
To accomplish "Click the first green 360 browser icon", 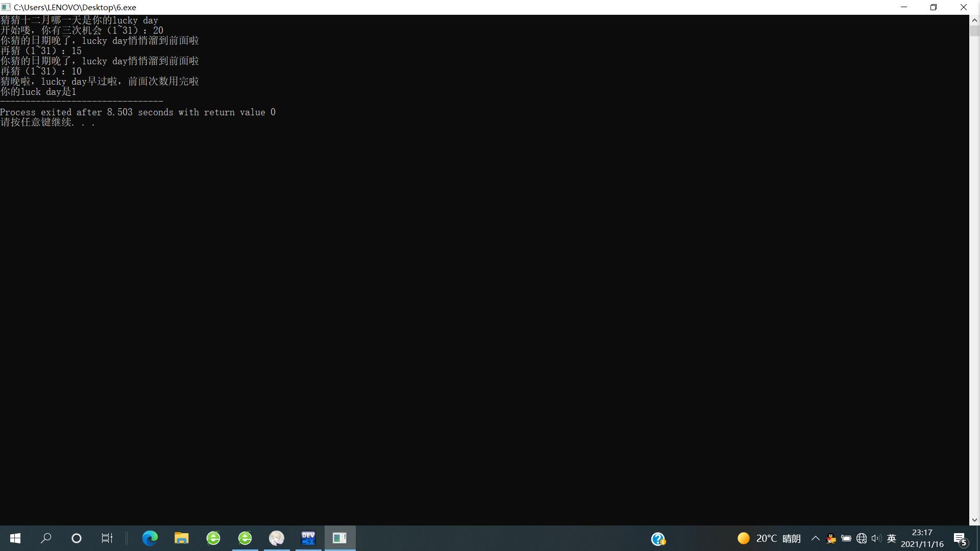I will tap(213, 538).
